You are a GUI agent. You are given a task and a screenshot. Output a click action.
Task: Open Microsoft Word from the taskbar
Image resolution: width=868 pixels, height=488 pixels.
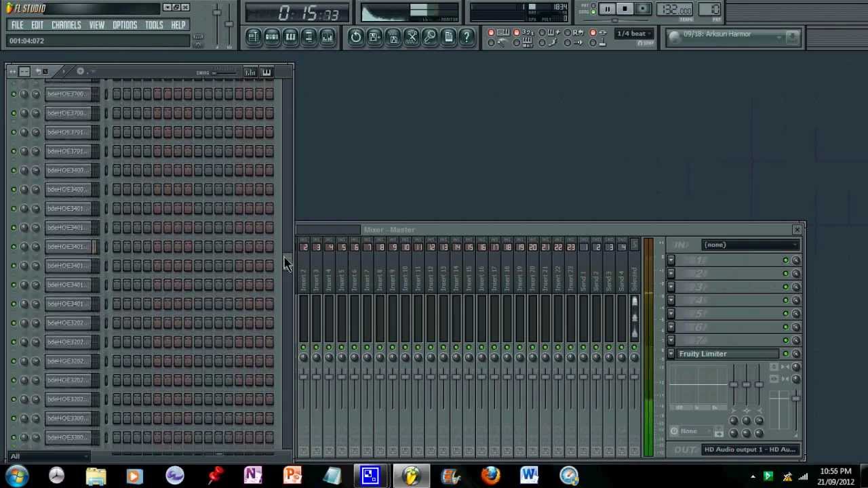(x=530, y=476)
